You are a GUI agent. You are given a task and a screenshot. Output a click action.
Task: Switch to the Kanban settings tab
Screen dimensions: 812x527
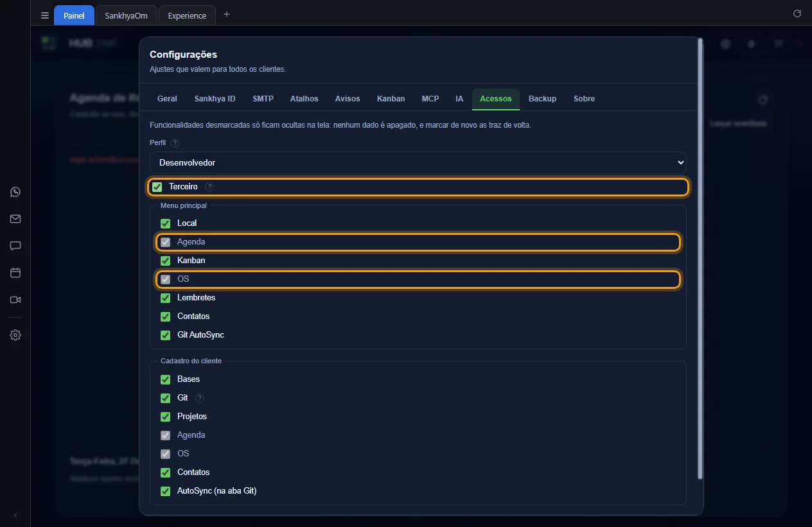[x=391, y=99]
